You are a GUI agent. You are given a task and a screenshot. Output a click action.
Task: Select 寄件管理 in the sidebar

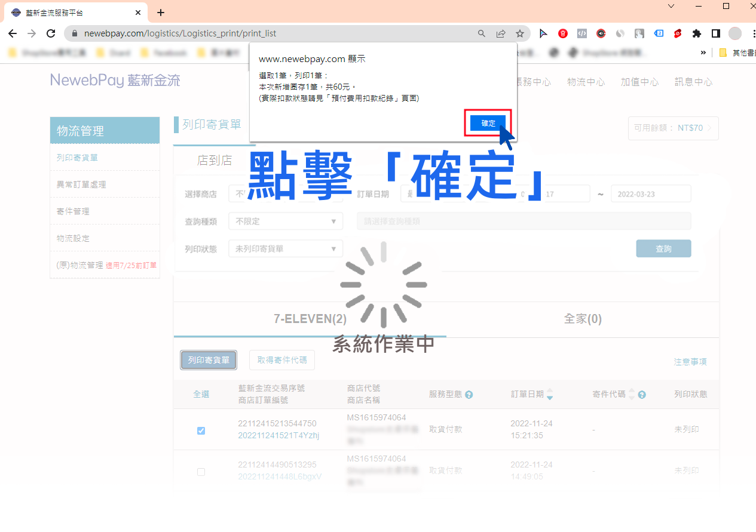click(x=73, y=211)
